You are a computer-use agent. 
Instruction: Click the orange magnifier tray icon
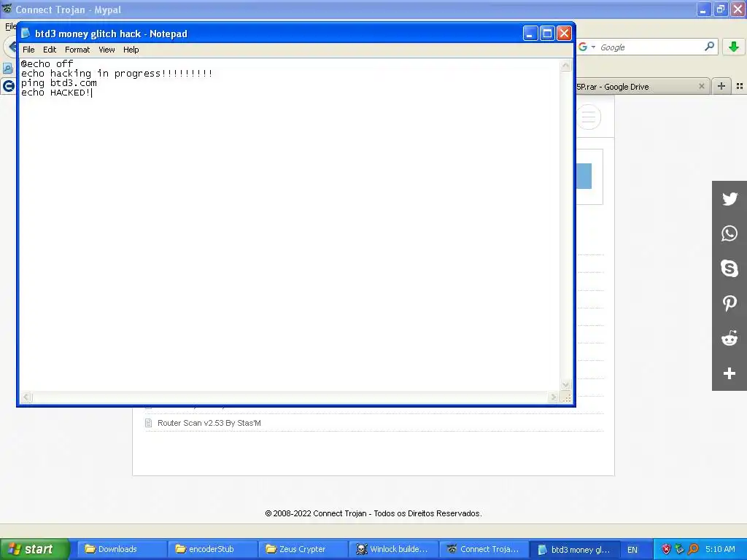click(693, 550)
